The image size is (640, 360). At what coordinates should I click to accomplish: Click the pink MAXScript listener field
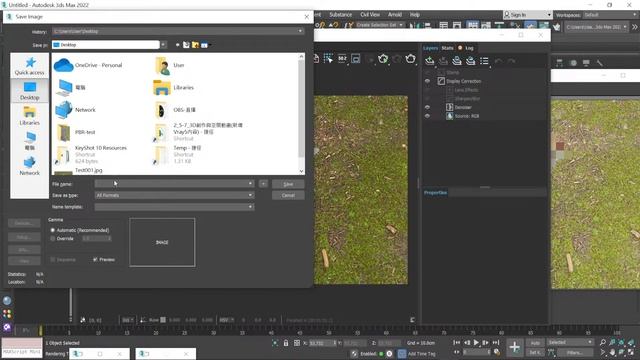click(x=22, y=343)
